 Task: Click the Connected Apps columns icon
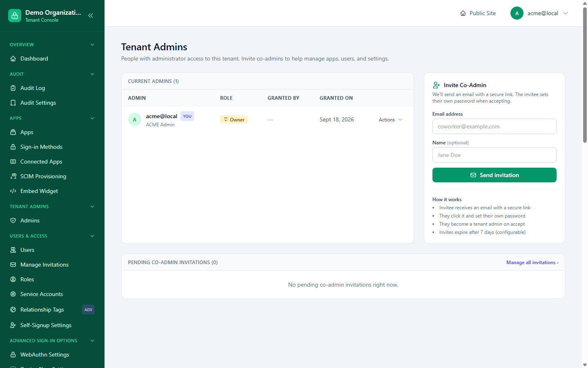[x=13, y=162]
